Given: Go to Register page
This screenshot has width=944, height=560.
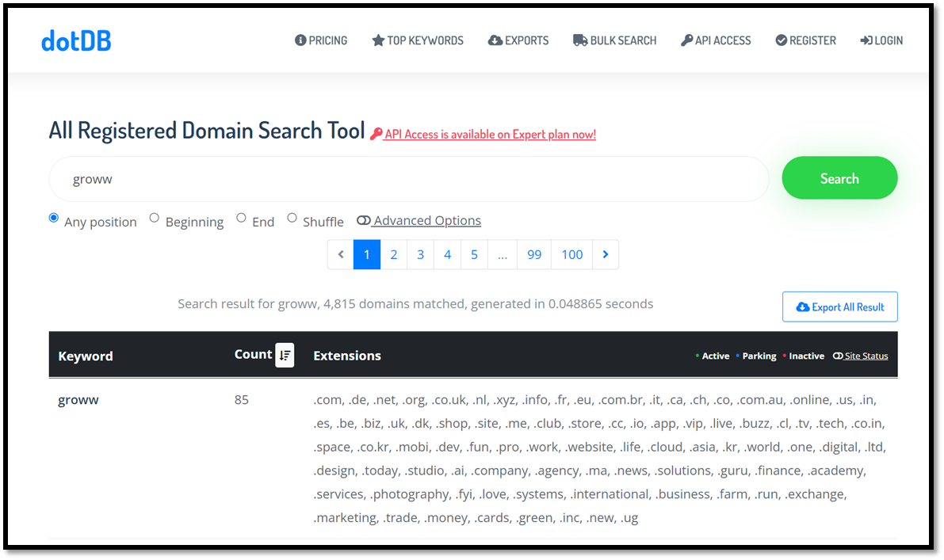Looking at the screenshot, I should coord(805,40).
